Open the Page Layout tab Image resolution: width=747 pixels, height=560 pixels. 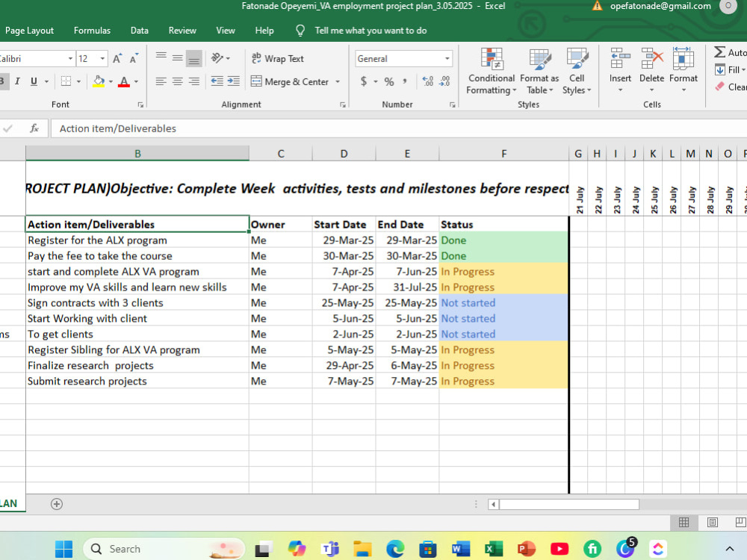(30, 31)
